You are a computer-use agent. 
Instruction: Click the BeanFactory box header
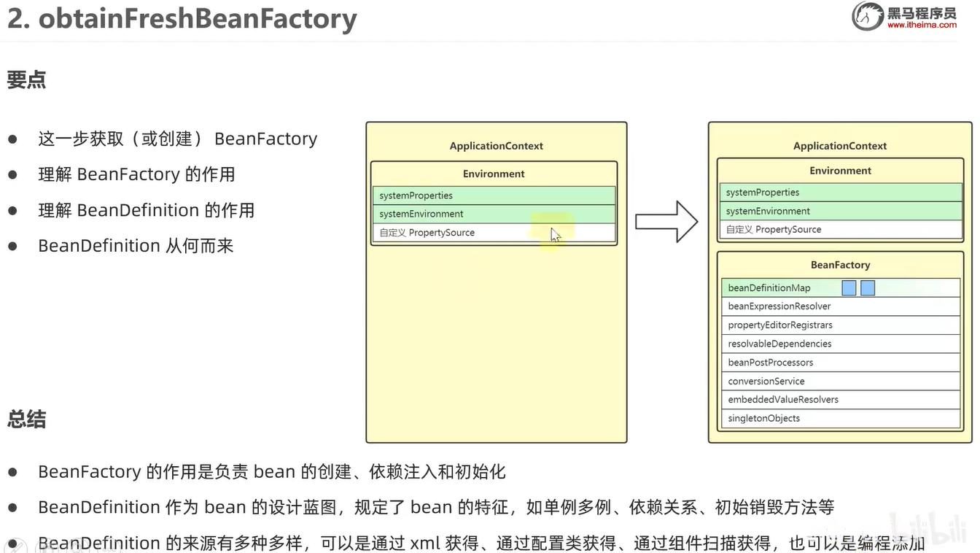pos(840,265)
